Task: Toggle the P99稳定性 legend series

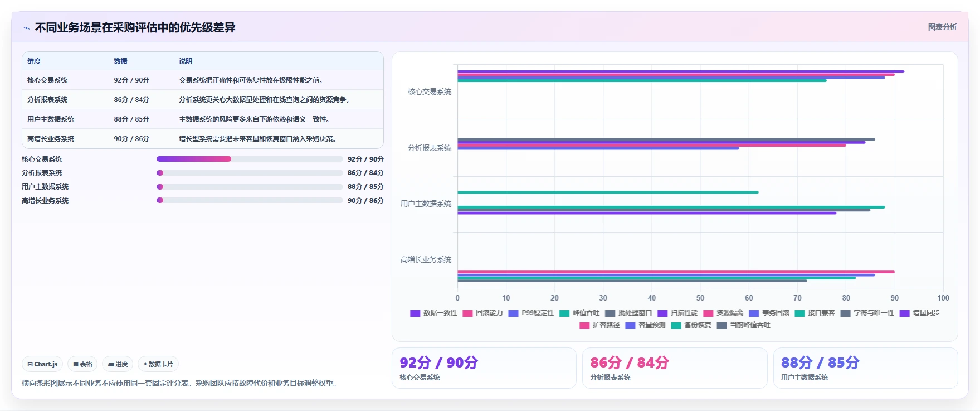Action: click(x=531, y=313)
